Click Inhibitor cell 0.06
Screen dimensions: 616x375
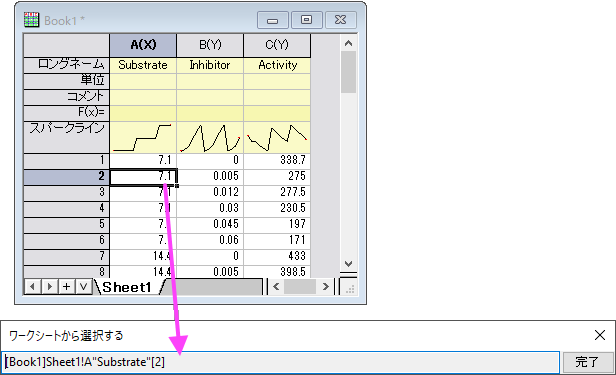point(210,240)
